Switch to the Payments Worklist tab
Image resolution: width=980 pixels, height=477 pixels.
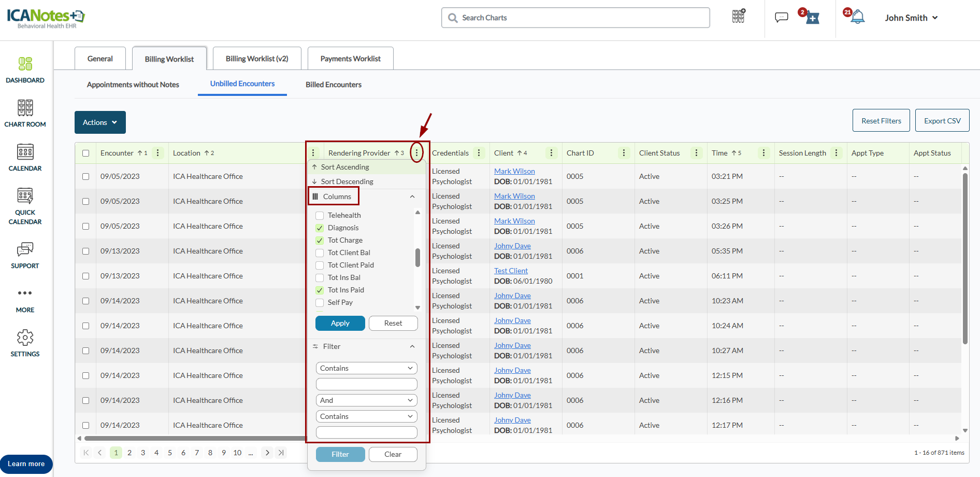coord(350,59)
